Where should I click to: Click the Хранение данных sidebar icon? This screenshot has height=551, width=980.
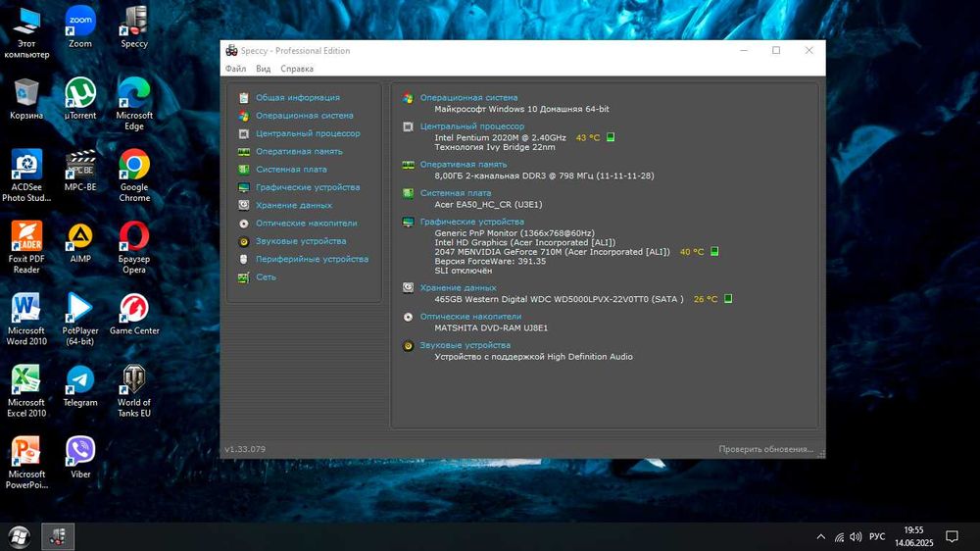point(244,205)
